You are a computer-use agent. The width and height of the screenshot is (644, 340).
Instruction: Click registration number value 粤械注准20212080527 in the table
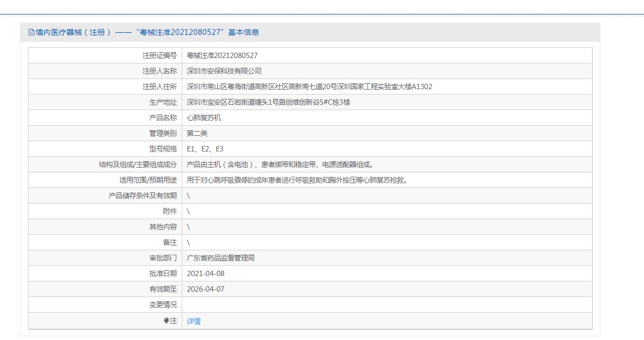[222, 55]
